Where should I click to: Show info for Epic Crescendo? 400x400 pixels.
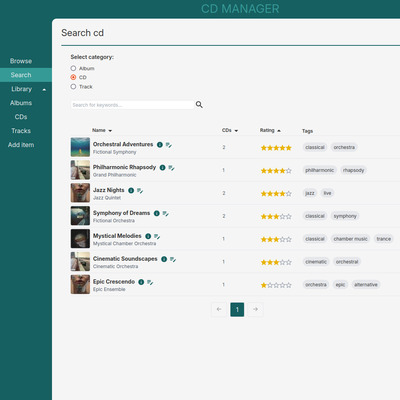click(141, 282)
